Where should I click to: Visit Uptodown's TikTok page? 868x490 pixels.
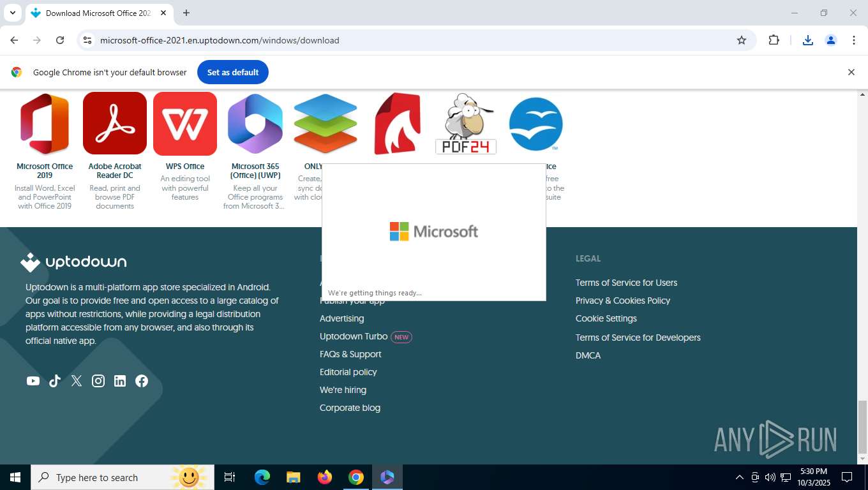55,381
